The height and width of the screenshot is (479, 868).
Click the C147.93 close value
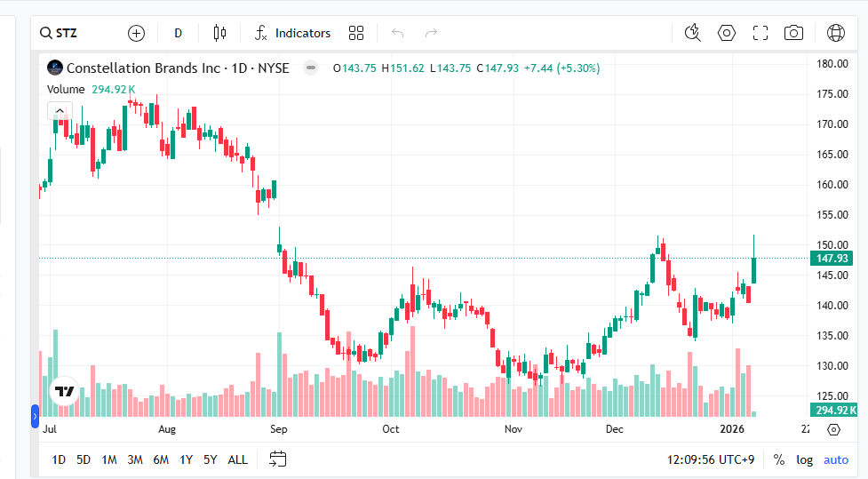click(x=498, y=68)
